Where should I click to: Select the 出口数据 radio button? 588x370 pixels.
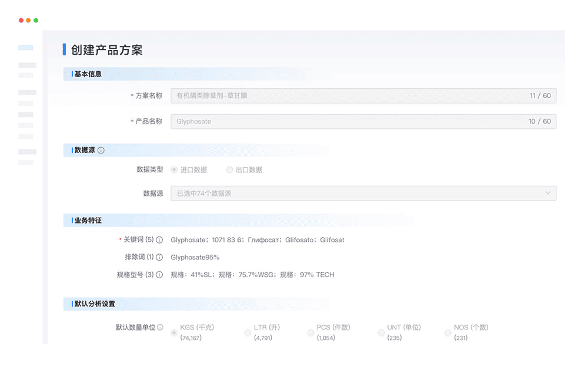coord(229,170)
